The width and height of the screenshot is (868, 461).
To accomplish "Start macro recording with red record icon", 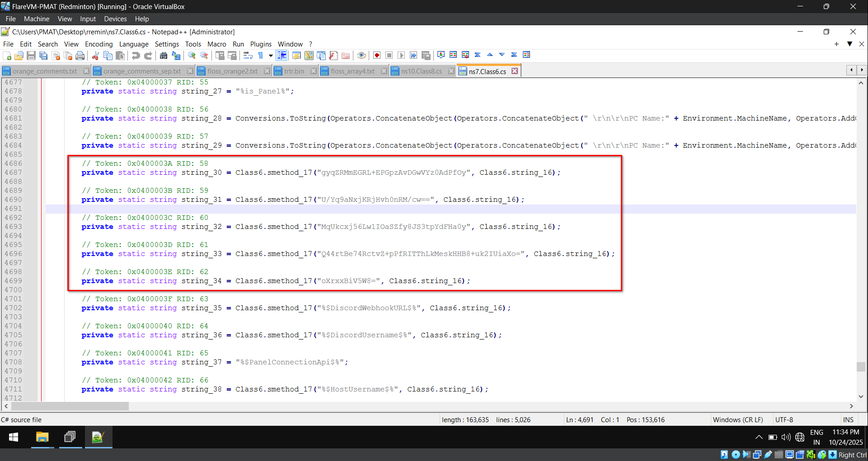I will (377, 56).
